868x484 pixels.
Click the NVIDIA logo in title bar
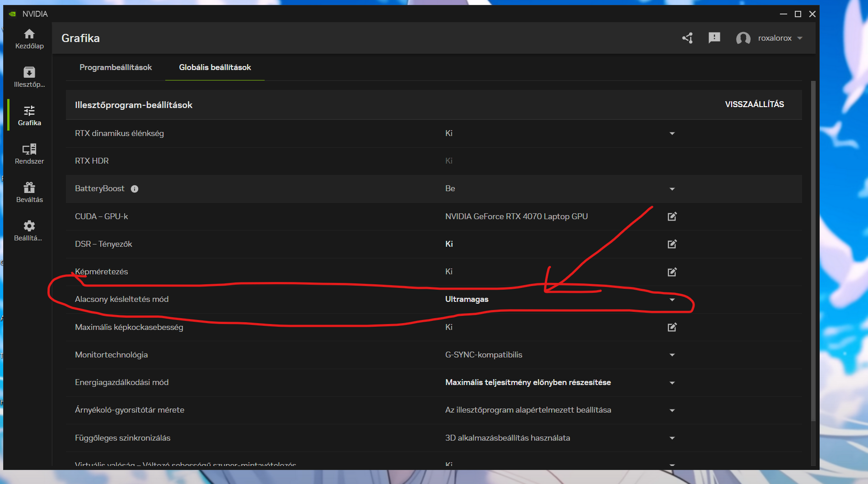tap(13, 14)
